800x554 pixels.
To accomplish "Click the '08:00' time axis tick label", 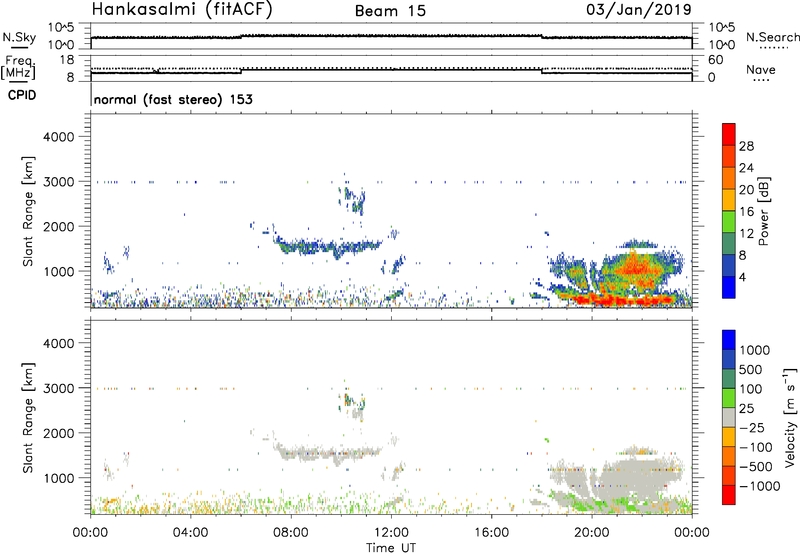I will tap(291, 533).
